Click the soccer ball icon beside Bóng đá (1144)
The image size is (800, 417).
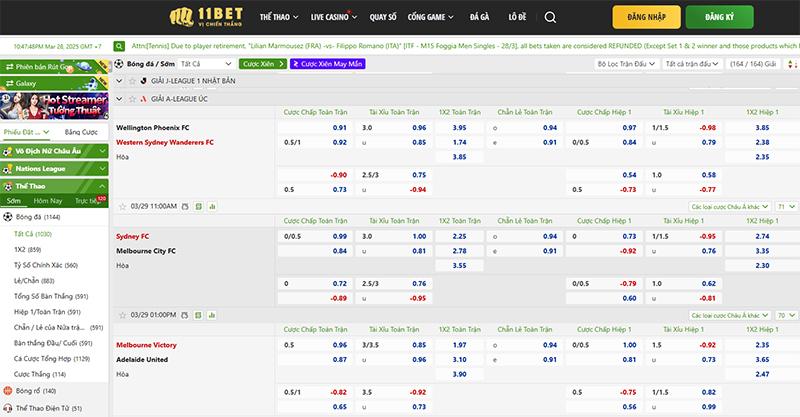coord(8,216)
